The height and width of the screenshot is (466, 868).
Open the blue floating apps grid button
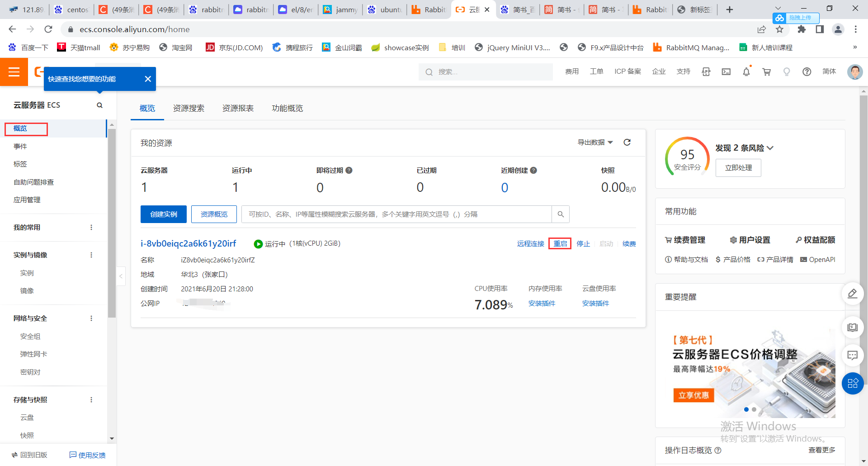[x=853, y=384]
